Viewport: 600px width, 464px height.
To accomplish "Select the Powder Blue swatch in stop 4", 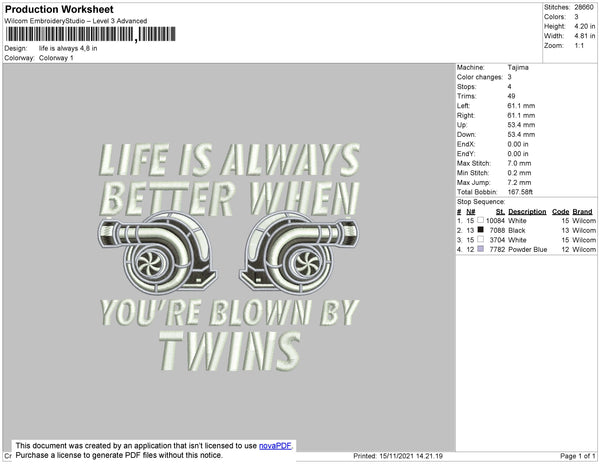I will pyautogui.click(x=480, y=249).
